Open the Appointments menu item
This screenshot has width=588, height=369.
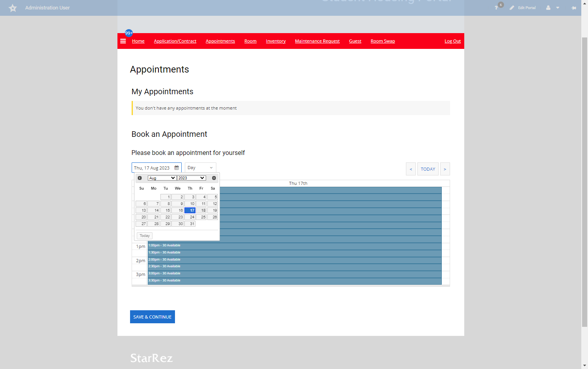coord(220,41)
